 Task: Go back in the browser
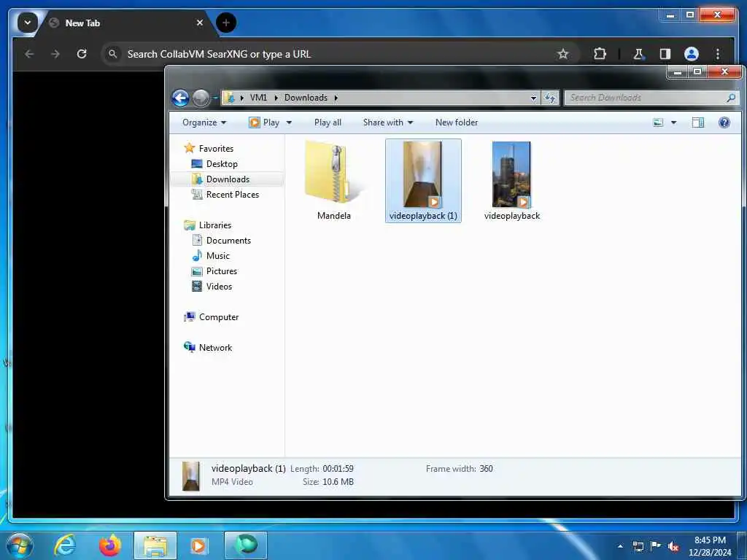tap(29, 54)
